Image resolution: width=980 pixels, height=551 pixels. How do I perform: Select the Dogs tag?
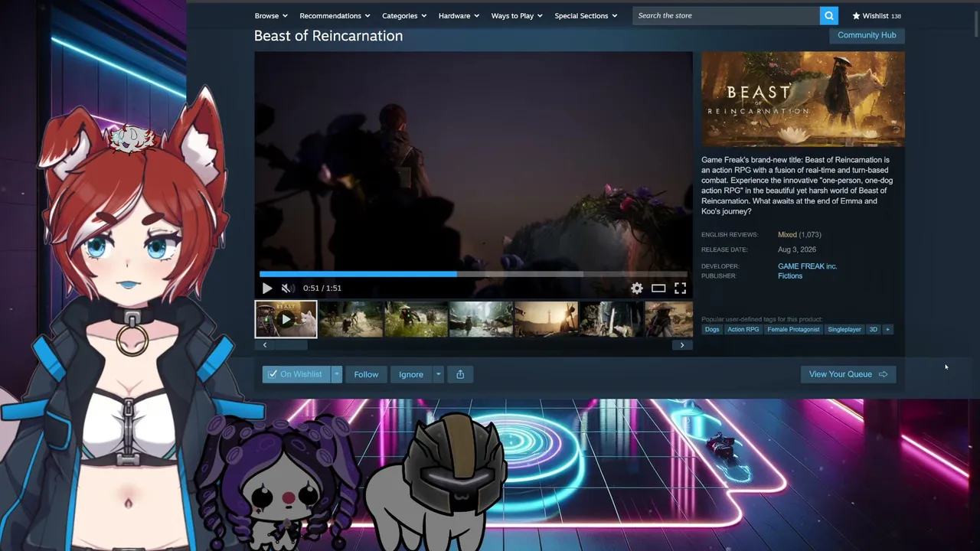(x=712, y=329)
